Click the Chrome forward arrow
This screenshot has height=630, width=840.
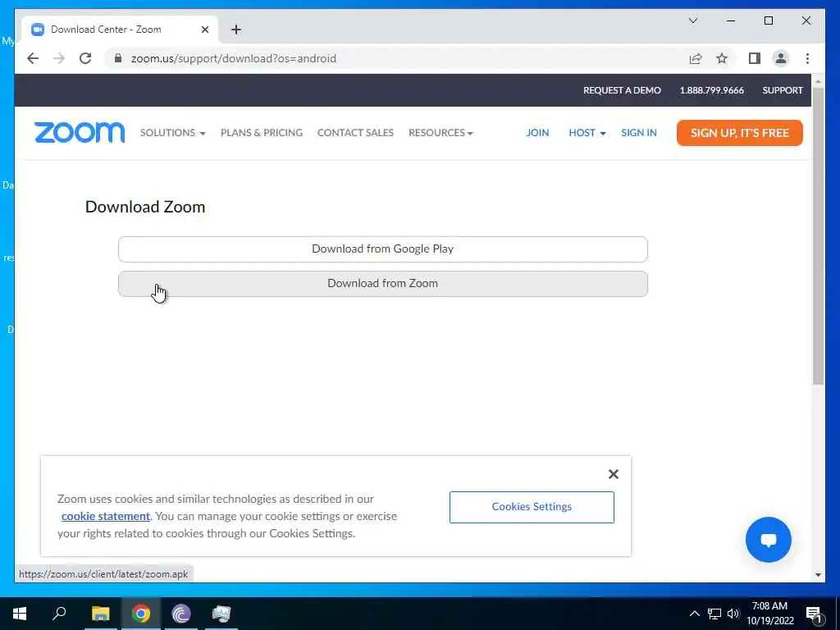[59, 58]
